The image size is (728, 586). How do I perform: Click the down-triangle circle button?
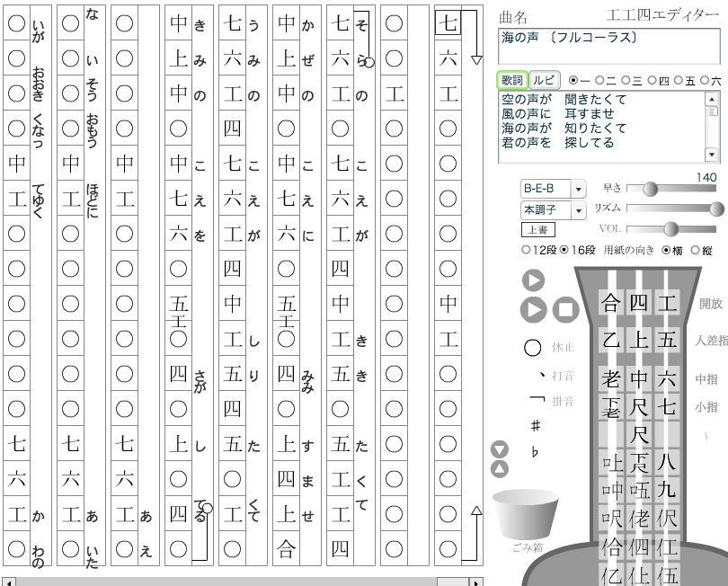point(499,449)
